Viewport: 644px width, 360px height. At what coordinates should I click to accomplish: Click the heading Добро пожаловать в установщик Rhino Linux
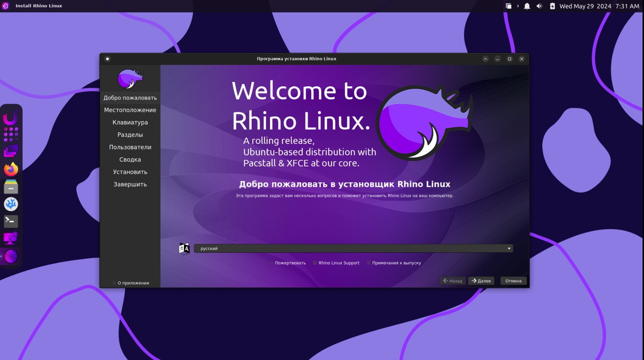(345, 185)
